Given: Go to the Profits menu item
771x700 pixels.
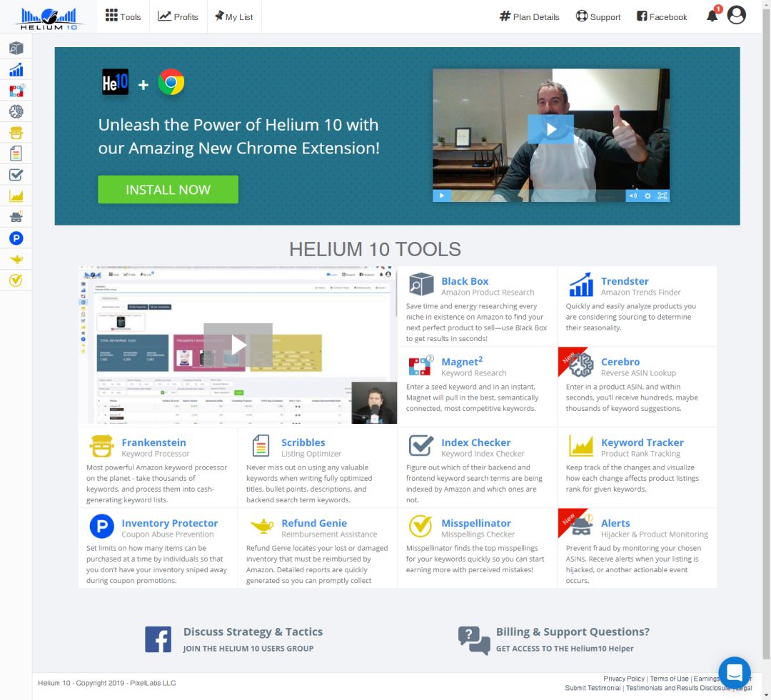Looking at the screenshot, I should coord(178,16).
